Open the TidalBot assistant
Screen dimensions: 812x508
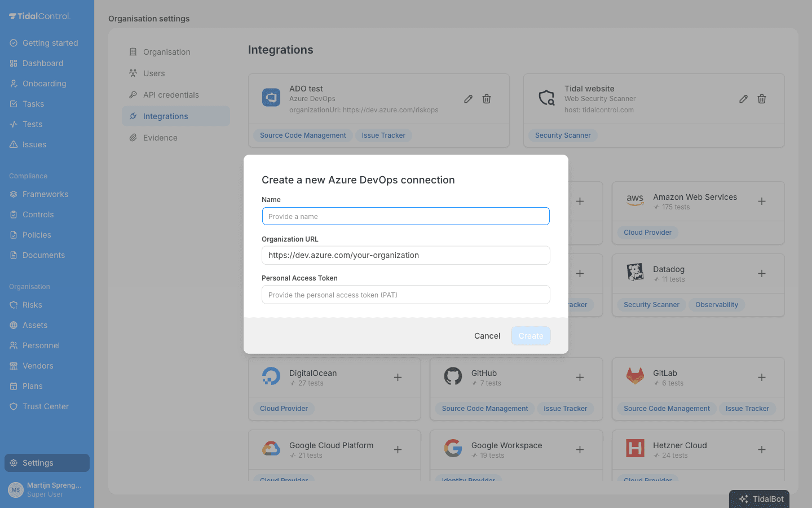coord(759,499)
